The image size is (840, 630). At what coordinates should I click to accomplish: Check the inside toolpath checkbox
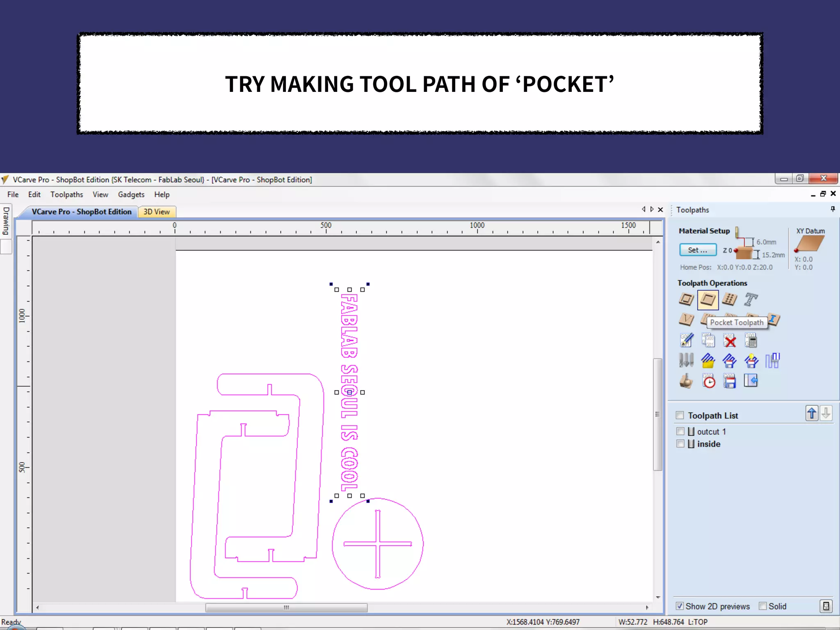tap(680, 444)
